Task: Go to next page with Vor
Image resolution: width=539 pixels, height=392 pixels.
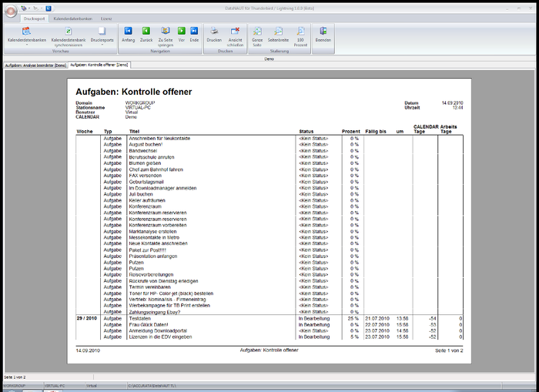Action: pyautogui.click(x=182, y=35)
